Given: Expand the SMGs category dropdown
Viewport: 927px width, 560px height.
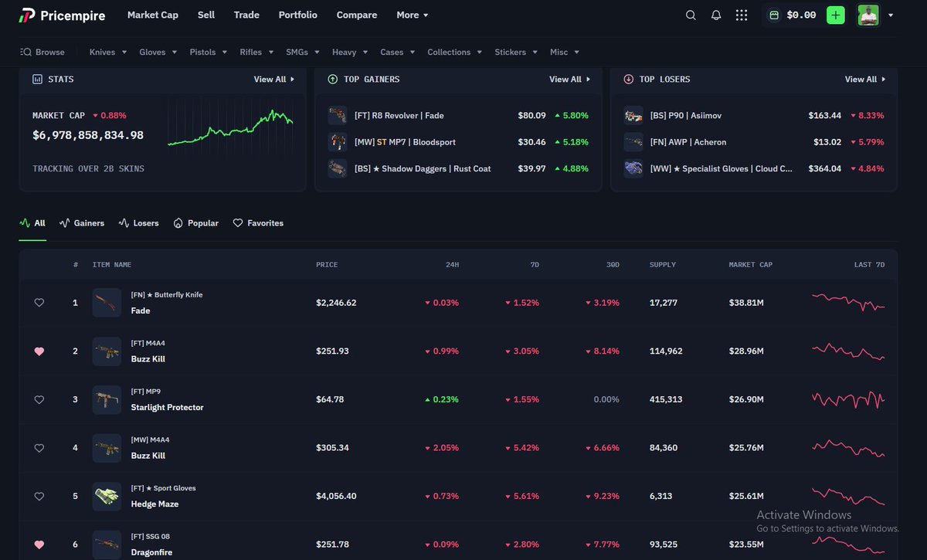Looking at the screenshot, I should pos(301,53).
